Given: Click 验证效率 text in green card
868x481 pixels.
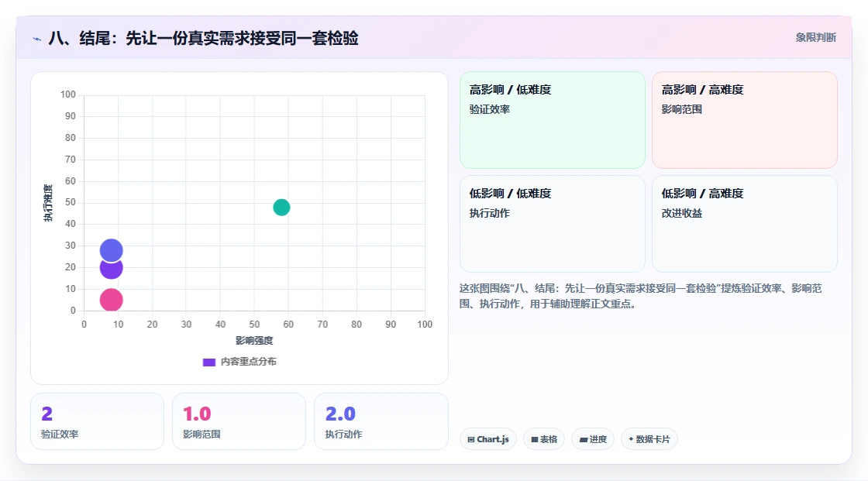Looking at the screenshot, I should (489, 109).
